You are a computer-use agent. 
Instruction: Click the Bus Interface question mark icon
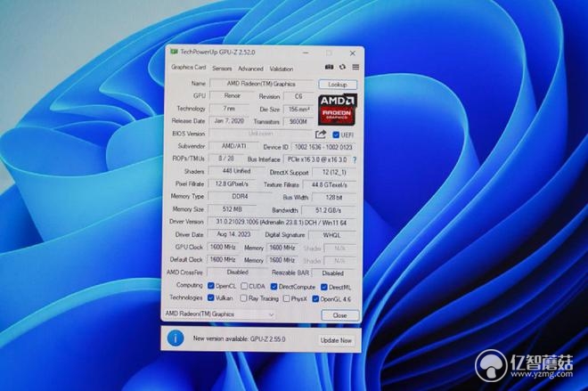point(355,159)
